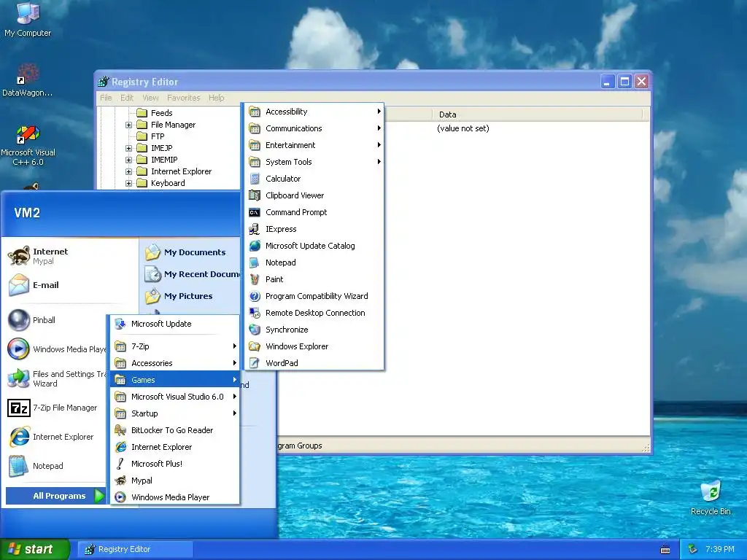Open Registry Editor View menu
This screenshot has width=747, height=560.
point(150,98)
